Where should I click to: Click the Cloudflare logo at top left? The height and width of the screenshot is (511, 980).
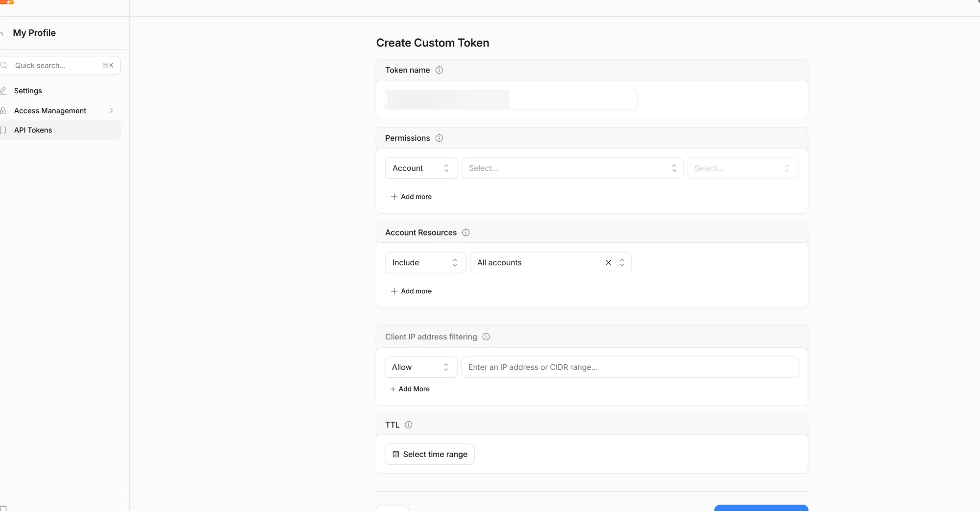(7, 2)
